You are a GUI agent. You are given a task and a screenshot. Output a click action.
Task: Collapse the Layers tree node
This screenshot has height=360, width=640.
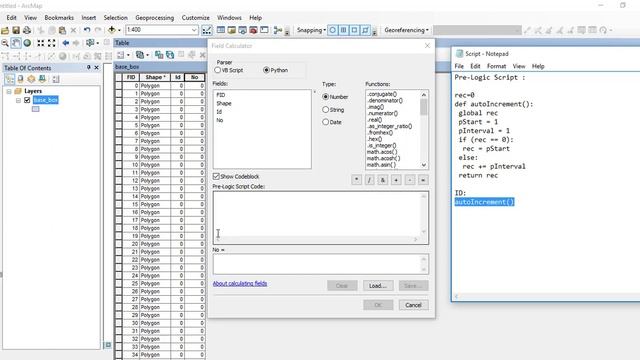click(x=9, y=91)
